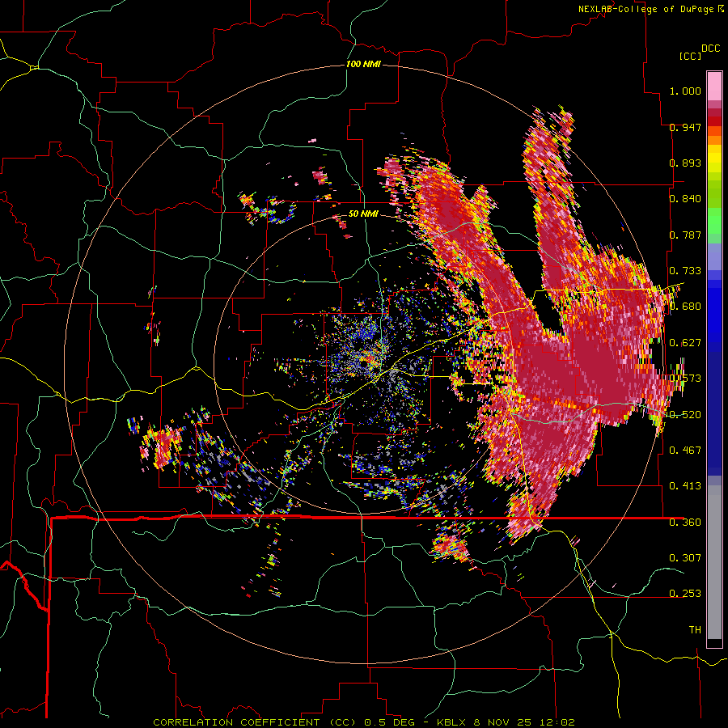Click the 0.573 scale value

(685, 379)
